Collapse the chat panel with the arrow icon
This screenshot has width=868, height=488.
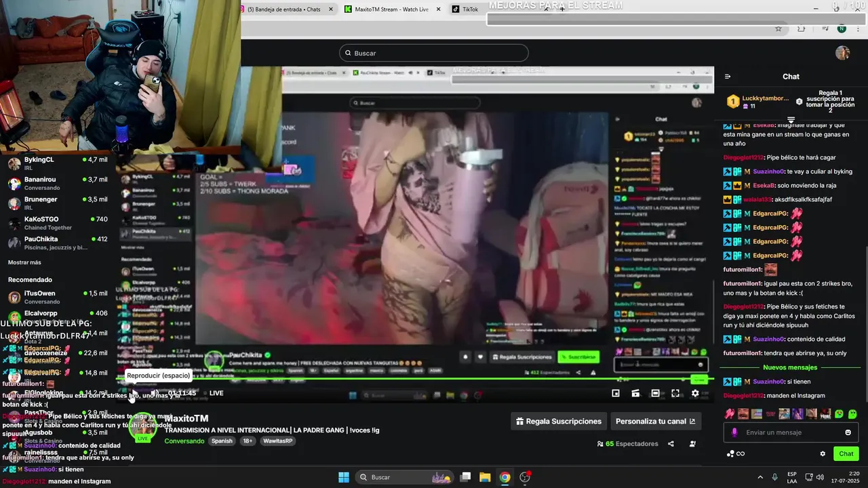pyautogui.click(x=728, y=77)
